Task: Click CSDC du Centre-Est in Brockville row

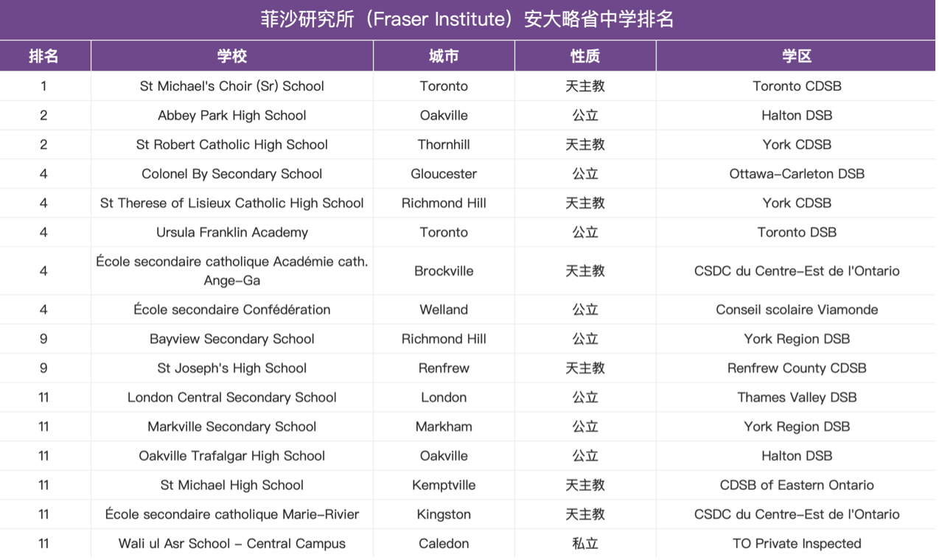Action: coord(797,271)
